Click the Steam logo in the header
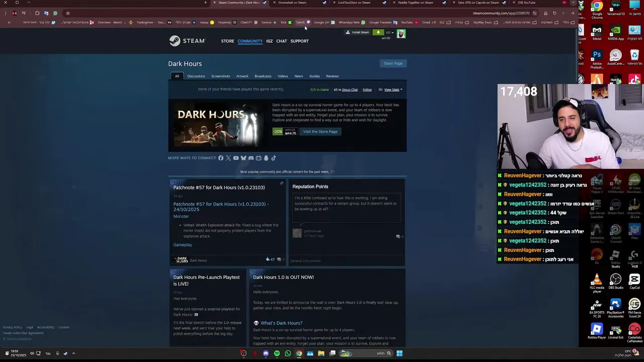644x362 pixels. coord(187,41)
